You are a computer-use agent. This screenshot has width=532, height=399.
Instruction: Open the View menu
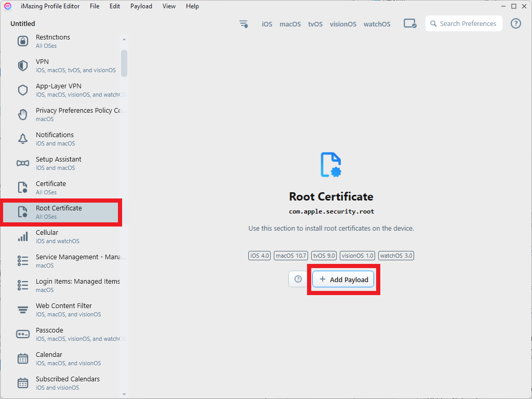click(x=169, y=6)
